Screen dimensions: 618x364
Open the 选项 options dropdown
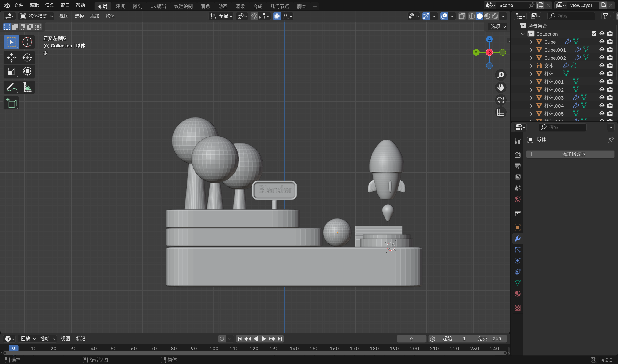(x=498, y=26)
